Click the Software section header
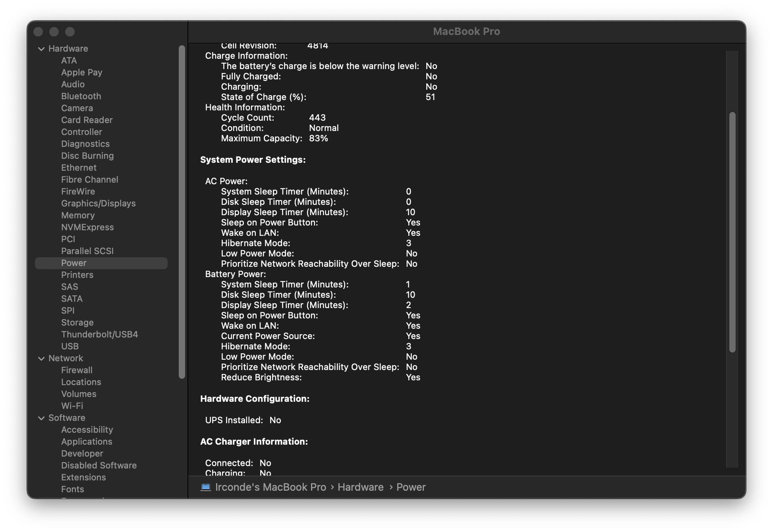 67,418
